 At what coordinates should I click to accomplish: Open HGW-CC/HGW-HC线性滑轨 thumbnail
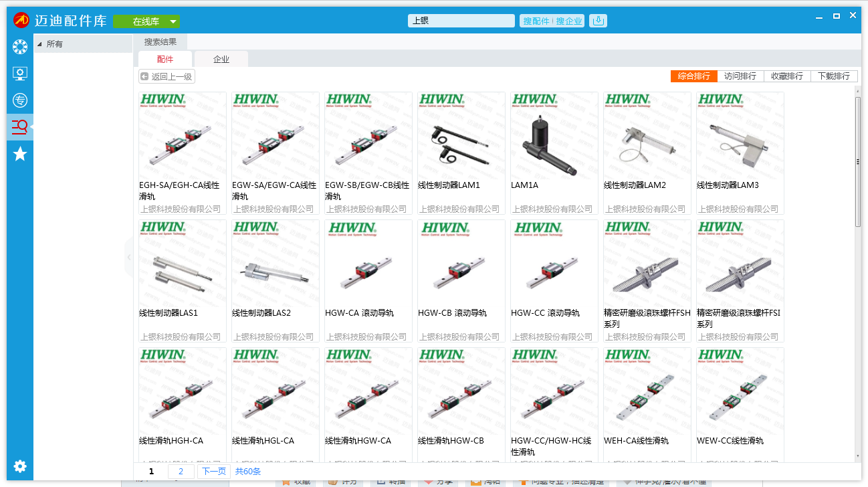[x=554, y=391]
